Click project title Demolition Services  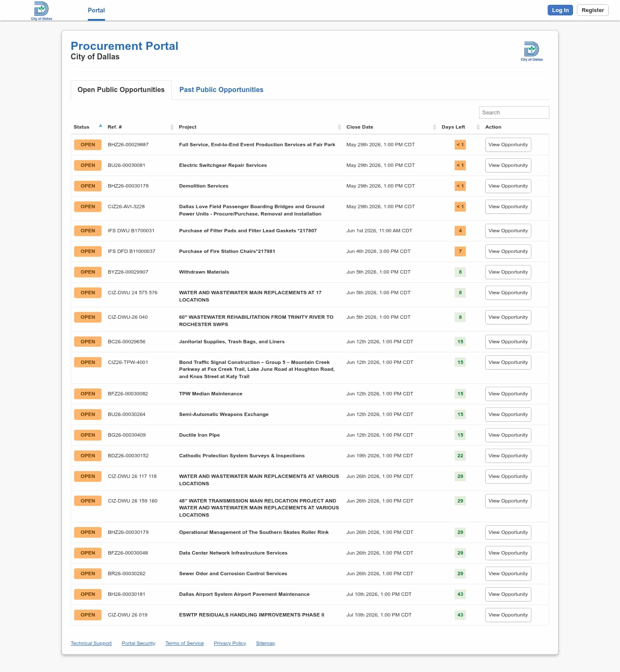click(x=204, y=186)
